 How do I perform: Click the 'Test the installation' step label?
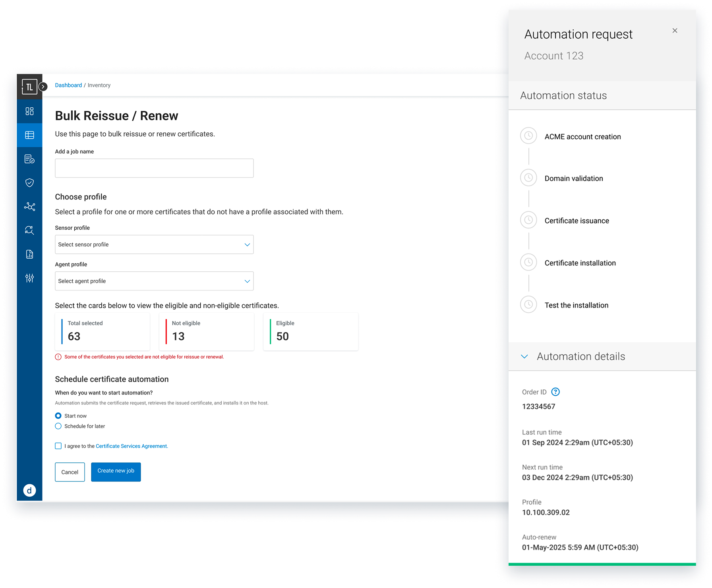click(x=576, y=305)
